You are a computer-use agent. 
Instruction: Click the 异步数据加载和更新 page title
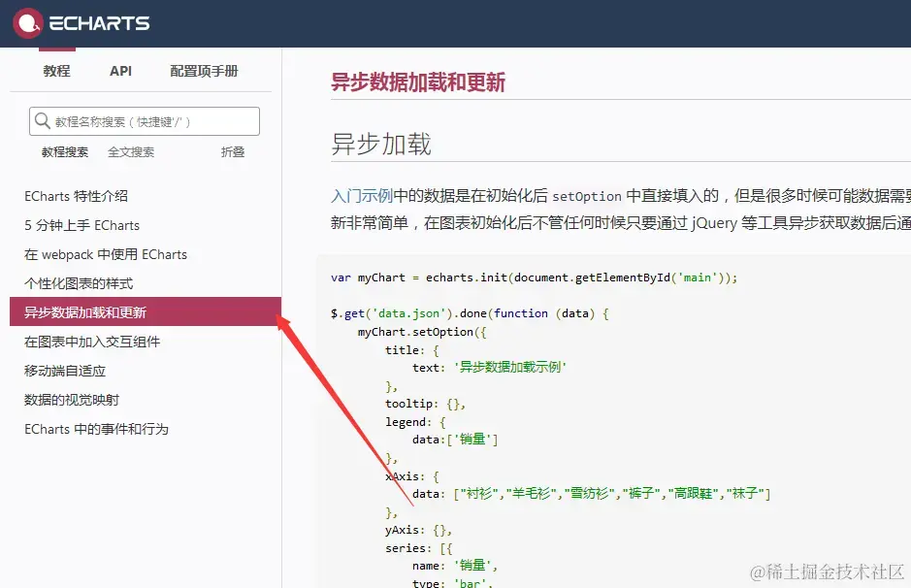tap(418, 82)
